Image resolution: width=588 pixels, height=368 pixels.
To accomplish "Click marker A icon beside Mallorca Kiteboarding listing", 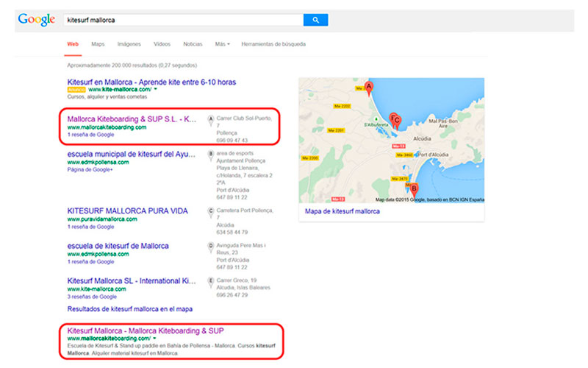I will [x=211, y=120].
